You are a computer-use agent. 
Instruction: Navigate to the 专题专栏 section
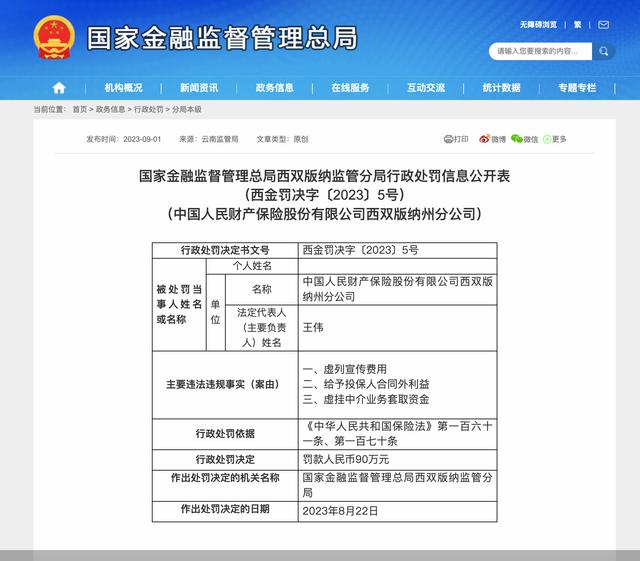click(577, 88)
